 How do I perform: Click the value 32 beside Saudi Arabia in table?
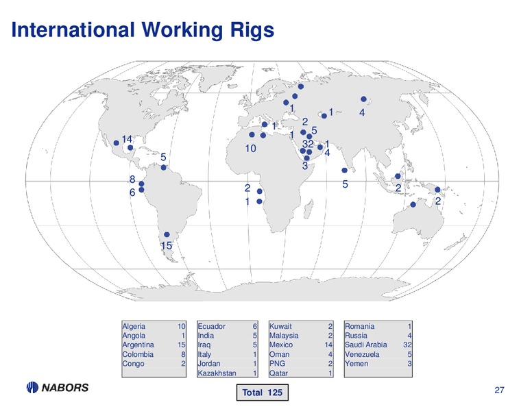click(407, 345)
